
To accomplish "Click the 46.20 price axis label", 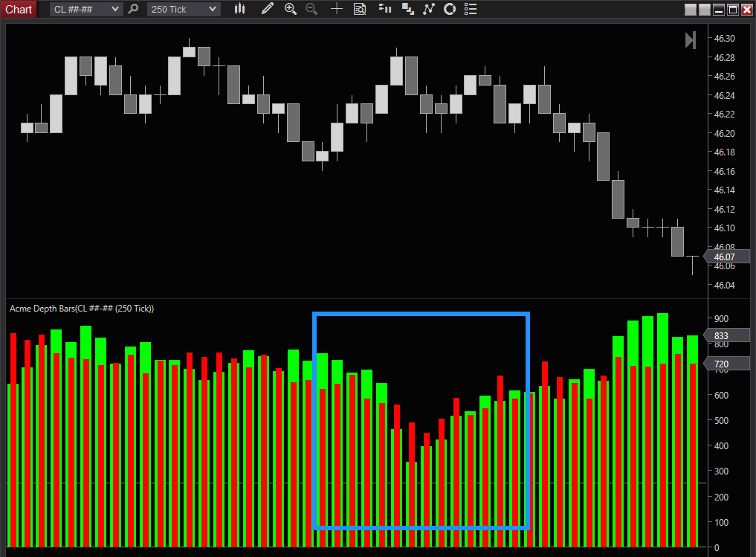I will click(724, 134).
